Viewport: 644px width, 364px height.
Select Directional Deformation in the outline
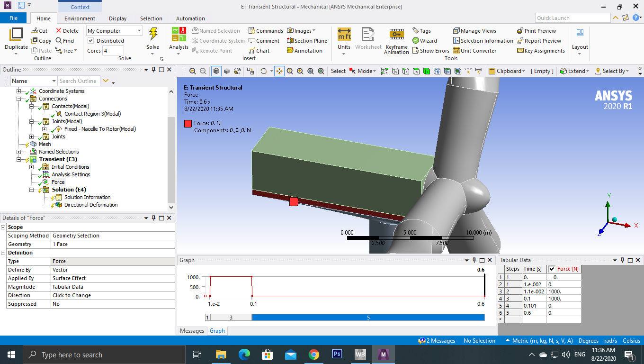click(91, 205)
